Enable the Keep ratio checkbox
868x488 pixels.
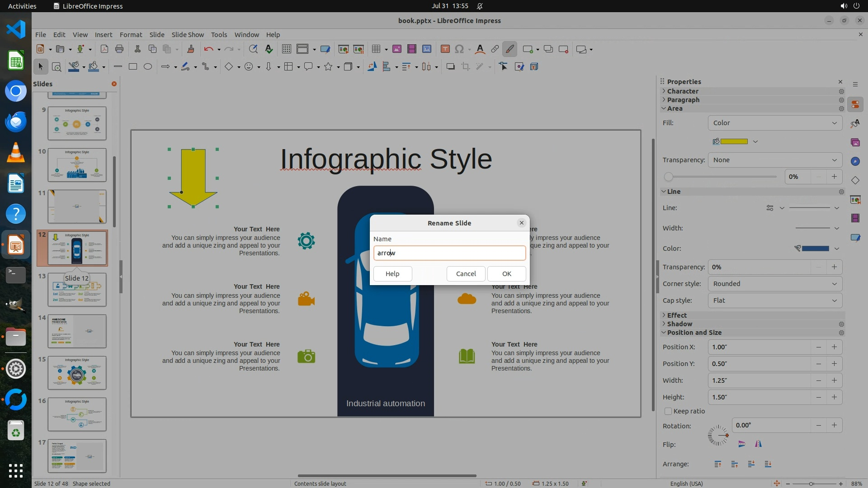[x=668, y=411]
